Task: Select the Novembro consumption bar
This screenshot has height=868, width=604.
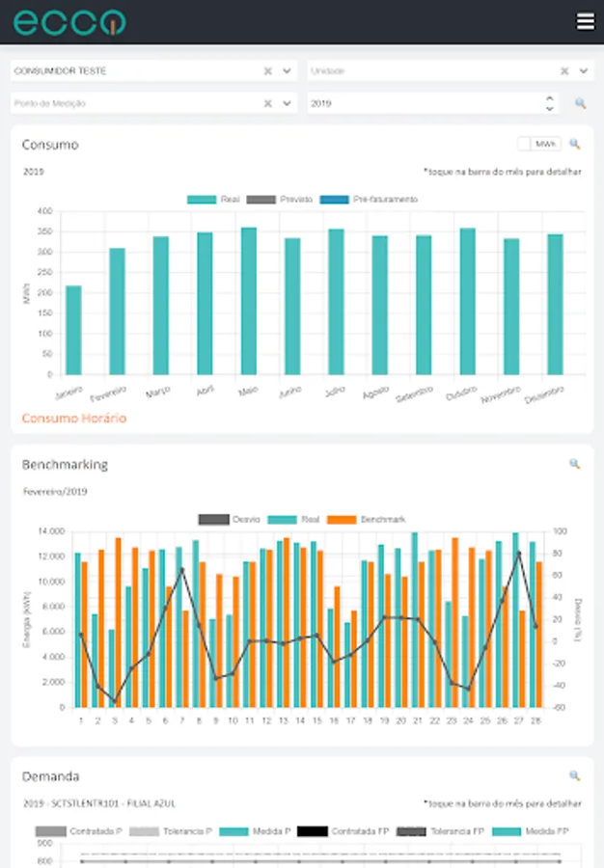Action: [511, 307]
